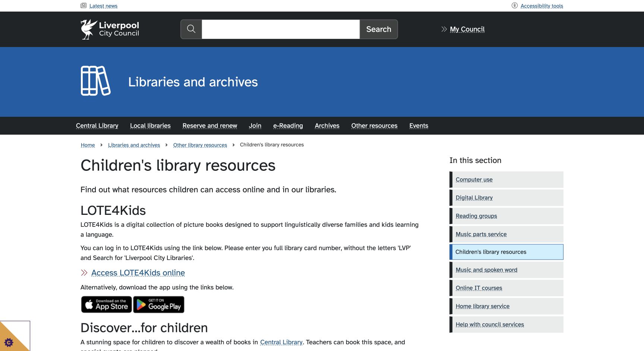The height and width of the screenshot is (351, 644).
Task: Click the double chevron beside My Council
Action: pos(444,29)
